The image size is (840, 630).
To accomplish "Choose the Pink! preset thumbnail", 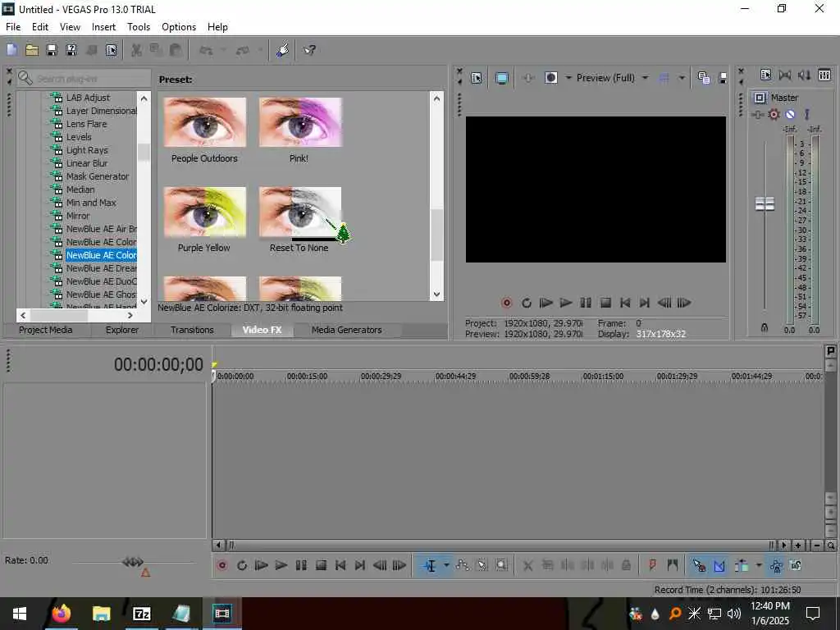I will [x=300, y=122].
